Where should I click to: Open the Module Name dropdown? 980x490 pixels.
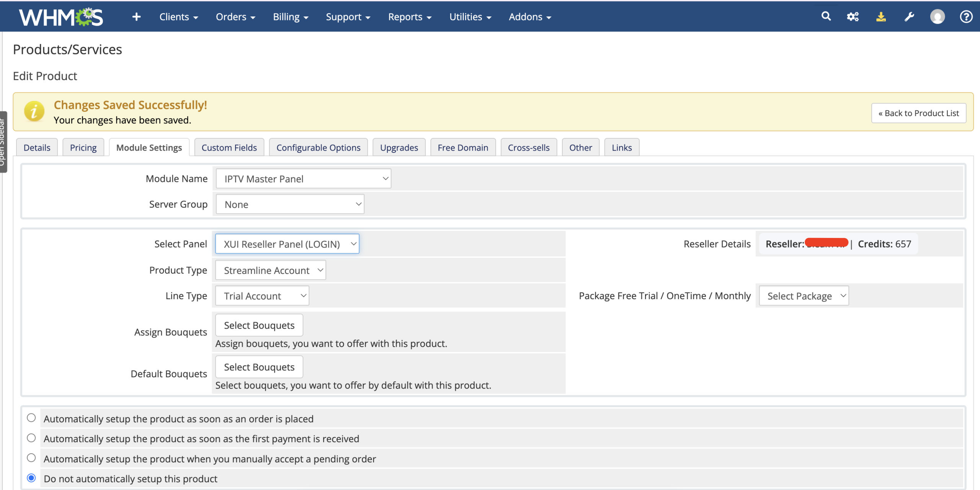303,179
